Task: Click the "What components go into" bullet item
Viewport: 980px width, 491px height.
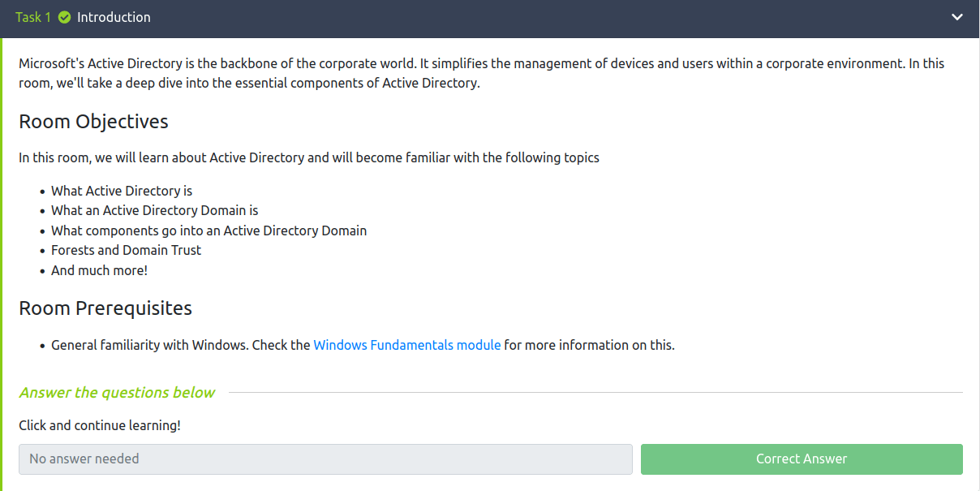Action: pos(208,230)
